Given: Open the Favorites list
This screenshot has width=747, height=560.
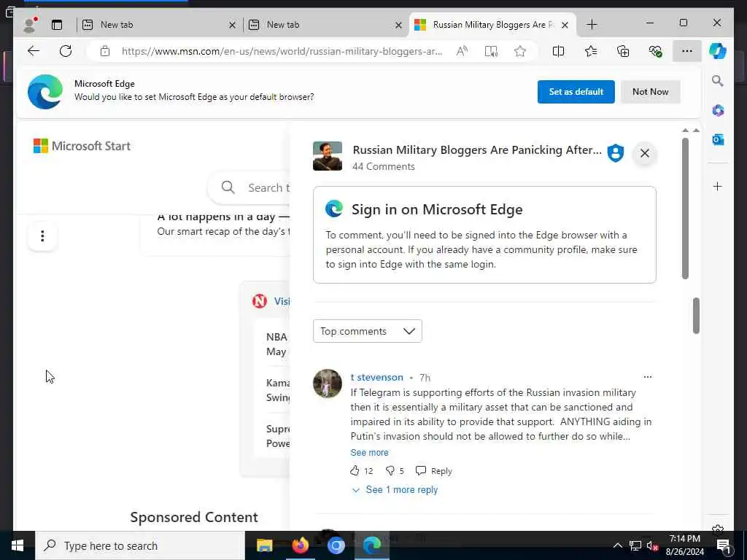Looking at the screenshot, I should [591, 51].
